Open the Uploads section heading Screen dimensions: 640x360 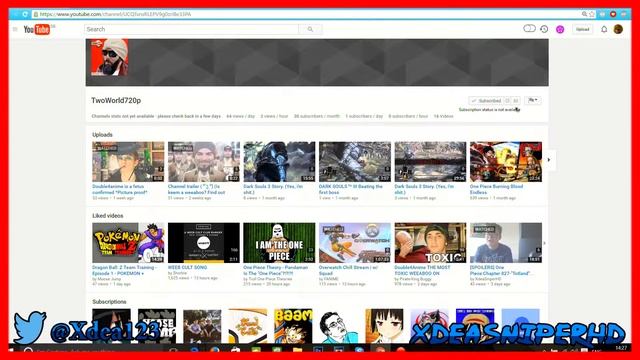click(x=102, y=135)
